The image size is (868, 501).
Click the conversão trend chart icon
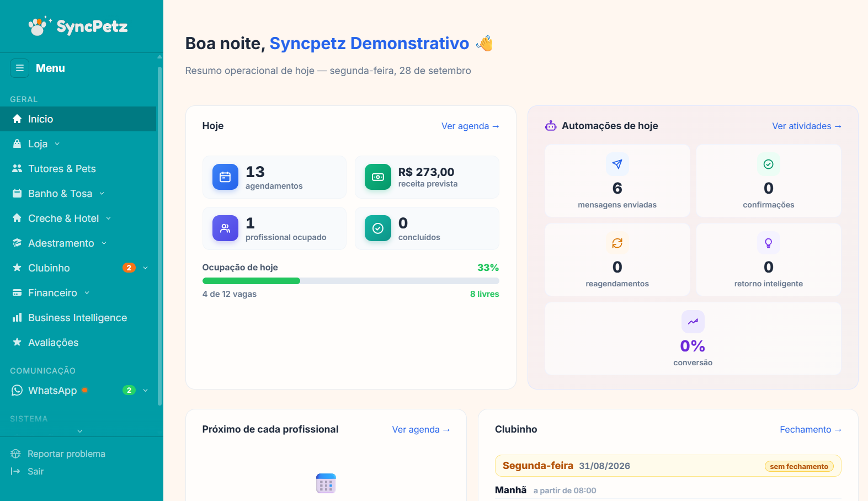point(693,322)
